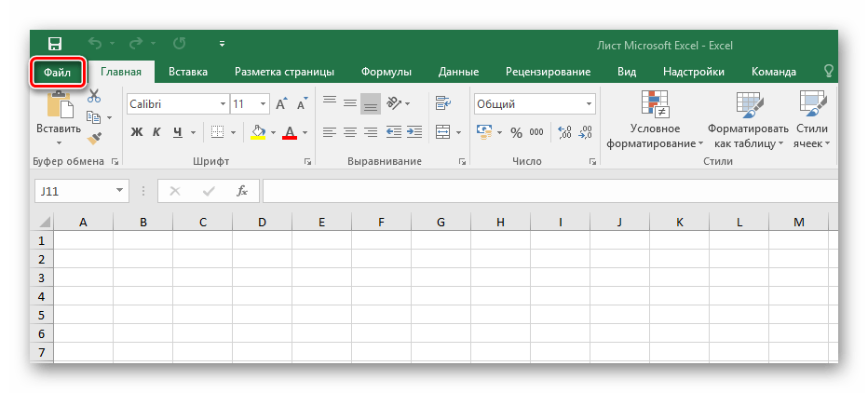Image resolution: width=868 pixels, height=393 pixels.
Task: Open the Шрифт dialog launcher
Action: coord(307,162)
